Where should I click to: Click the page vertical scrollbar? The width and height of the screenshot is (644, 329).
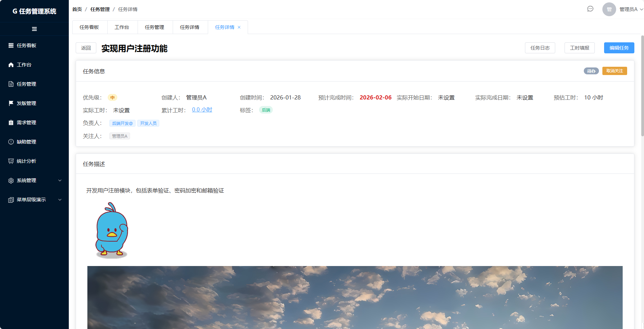point(642,86)
